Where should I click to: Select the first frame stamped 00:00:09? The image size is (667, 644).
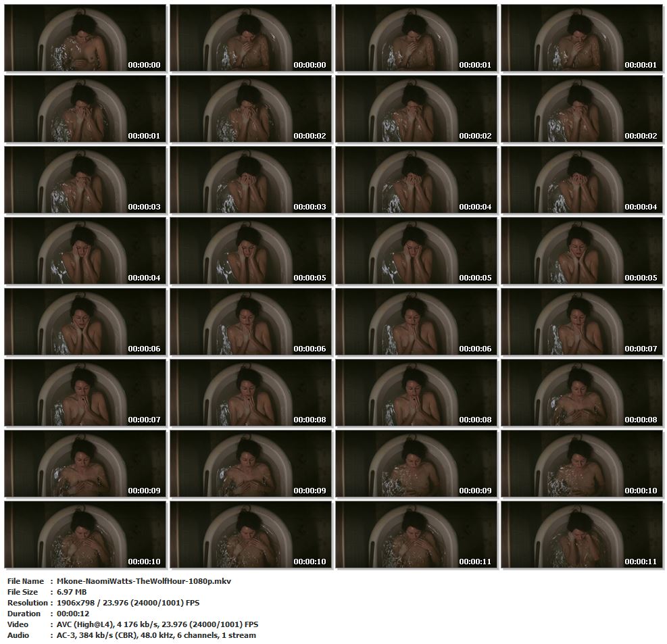click(85, 463)
